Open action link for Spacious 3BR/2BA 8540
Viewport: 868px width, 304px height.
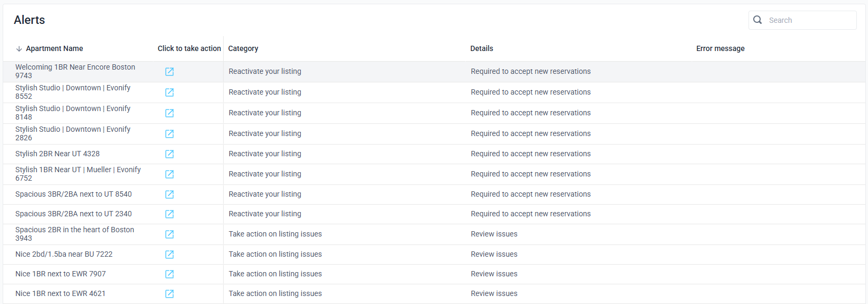[x=169, y=195]
